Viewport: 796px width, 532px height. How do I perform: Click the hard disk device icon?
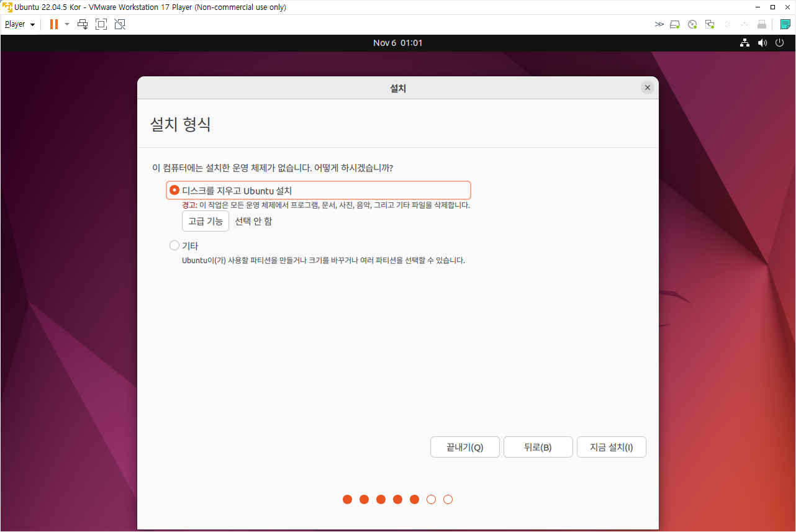coord(676,24)
